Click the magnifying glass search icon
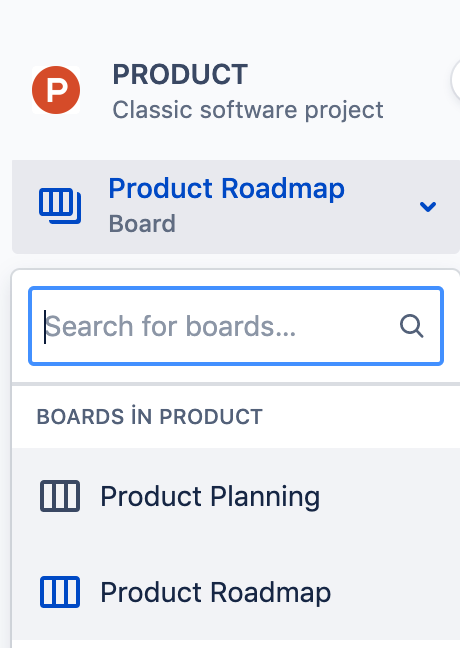The width and height of the screenshot is (460, 648). coord(411,326)
